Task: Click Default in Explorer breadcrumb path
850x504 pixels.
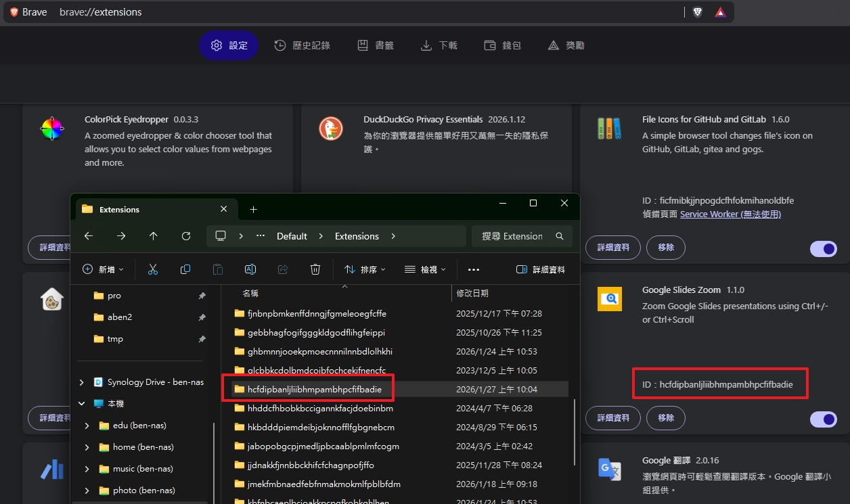Action: point(292,236)
